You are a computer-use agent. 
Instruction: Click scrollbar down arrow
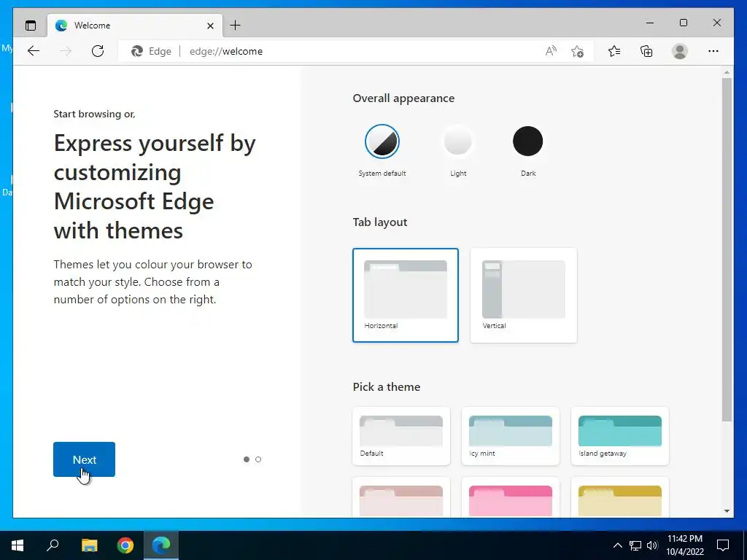click(727, 511)
